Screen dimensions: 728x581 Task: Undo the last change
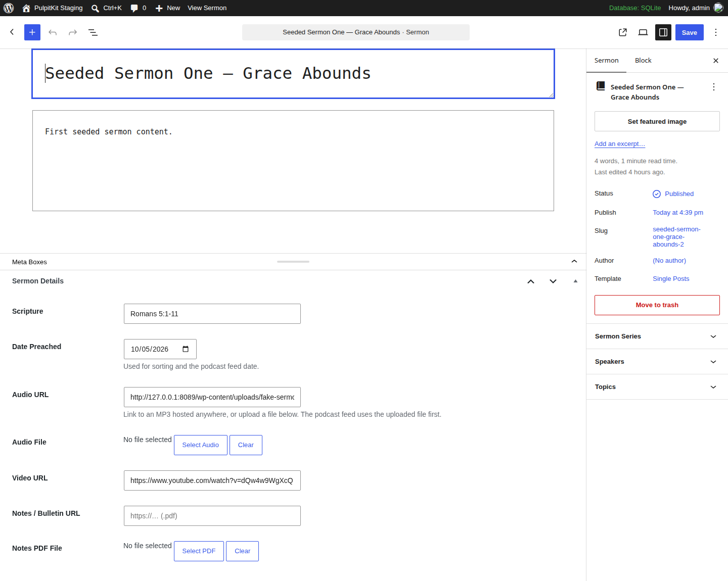pyautogui.click(x=53, y=32)
